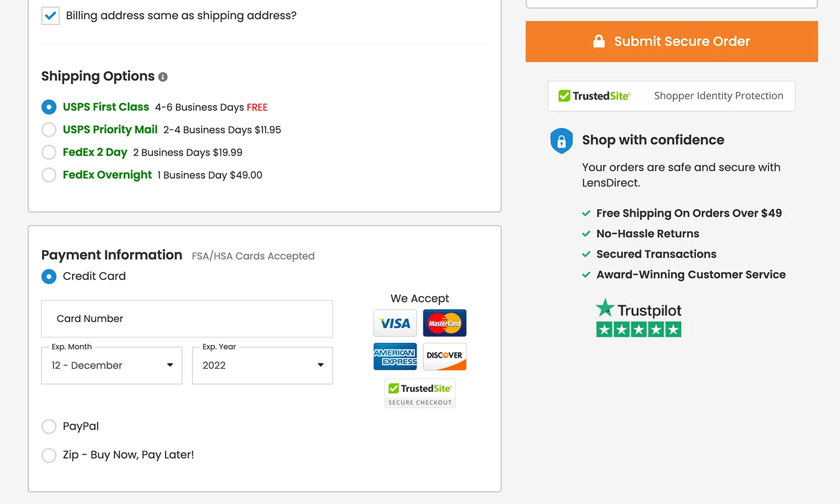This screenshot has width=840, height=504.
Task: Click the TrustedSite header badge
Action: click(595, 96)
